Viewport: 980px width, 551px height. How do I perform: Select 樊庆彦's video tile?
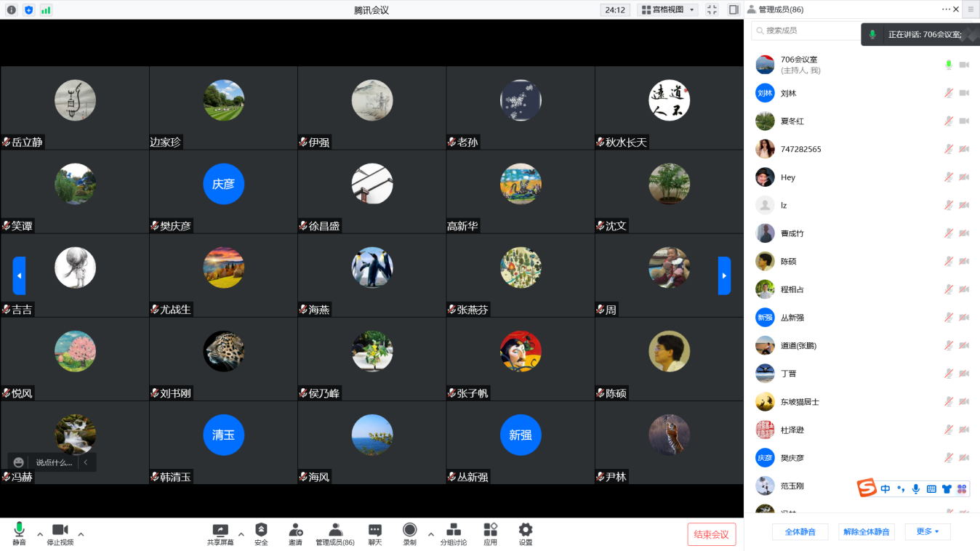click(x=223, y=191)
